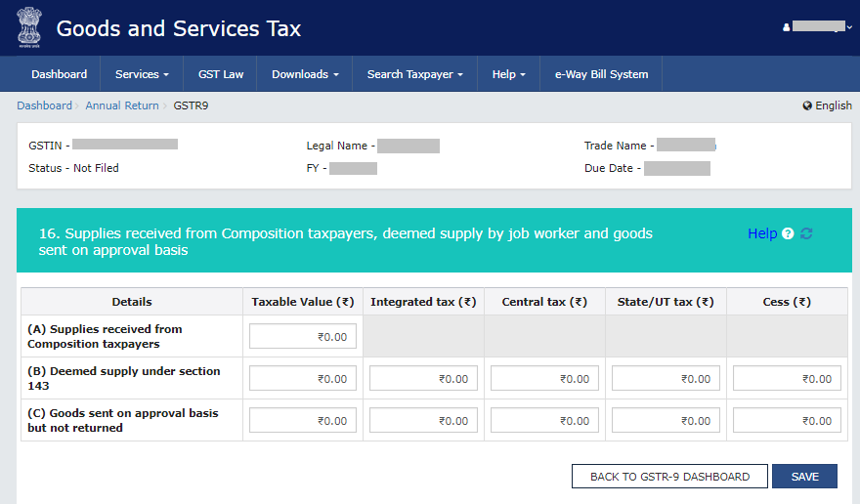Click Central tax field for Deemed supply
Screen dimensions: 860x504
pos(544,379)
